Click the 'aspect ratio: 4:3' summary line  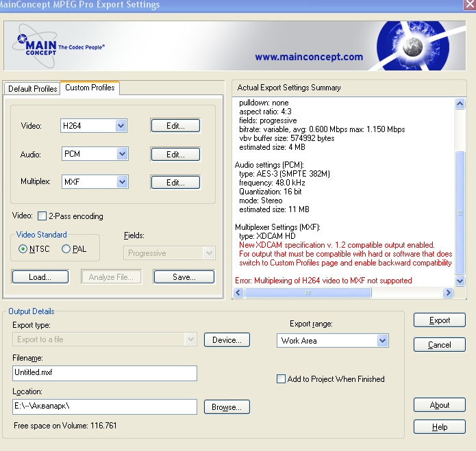pyautogui.click(x=265, y=112)
